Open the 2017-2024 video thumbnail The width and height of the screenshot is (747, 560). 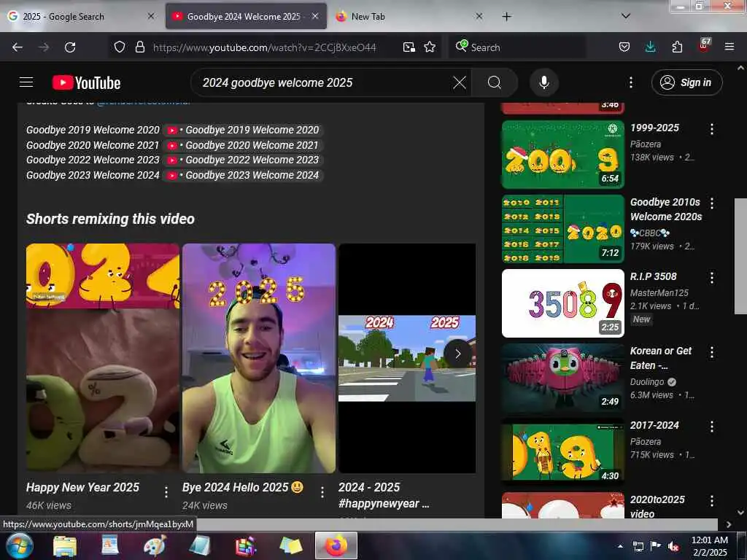562,452
